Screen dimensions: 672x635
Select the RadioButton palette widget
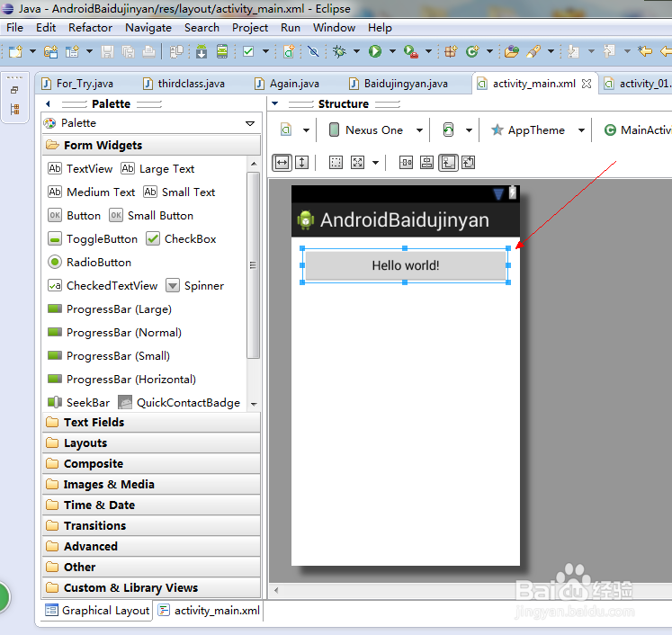coord(90,263)
